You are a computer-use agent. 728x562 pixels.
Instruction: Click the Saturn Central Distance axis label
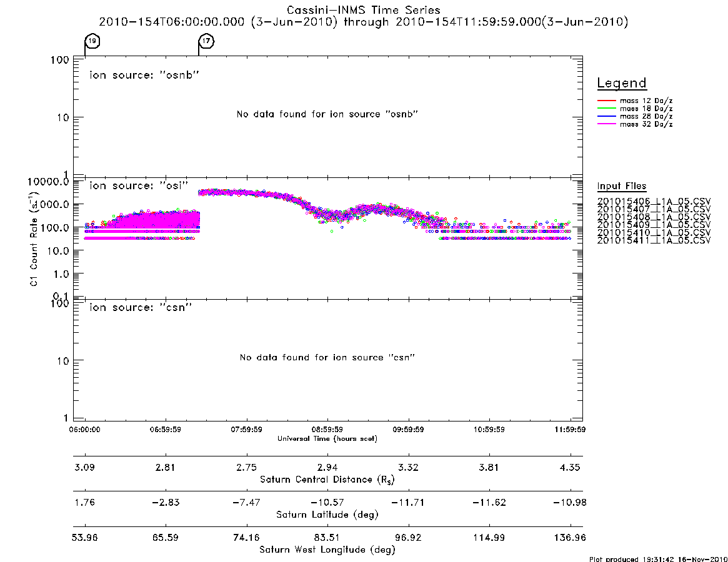(x=327, y=480)
